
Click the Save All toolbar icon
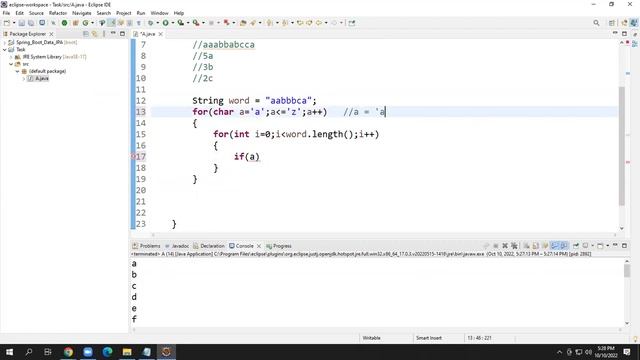(x=31, y=23)
